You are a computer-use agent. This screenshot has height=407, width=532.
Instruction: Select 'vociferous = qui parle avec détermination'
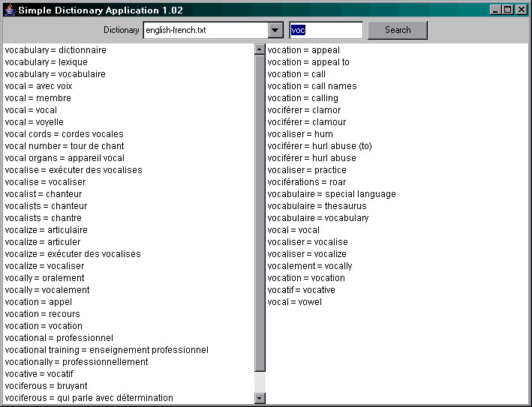click(x=89, y=398)
